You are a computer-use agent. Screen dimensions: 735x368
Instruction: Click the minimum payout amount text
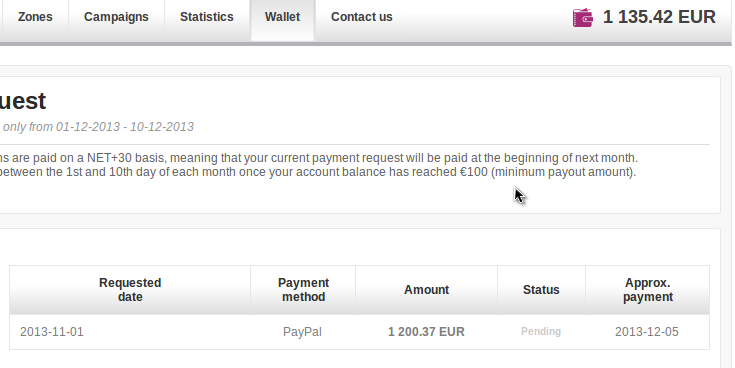[563, 172]
